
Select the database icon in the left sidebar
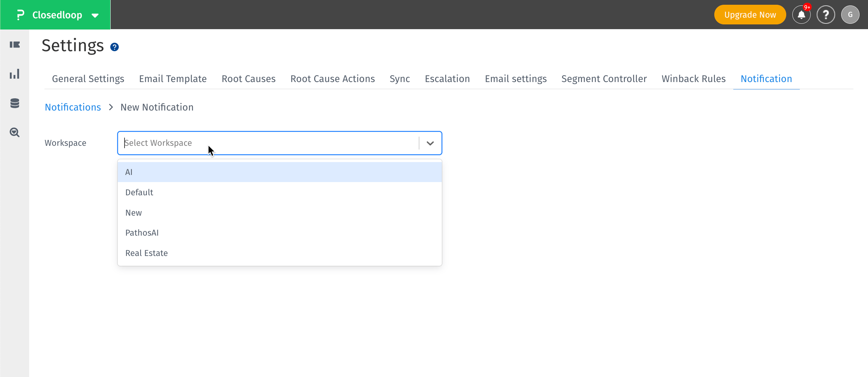tap(14, 103)
